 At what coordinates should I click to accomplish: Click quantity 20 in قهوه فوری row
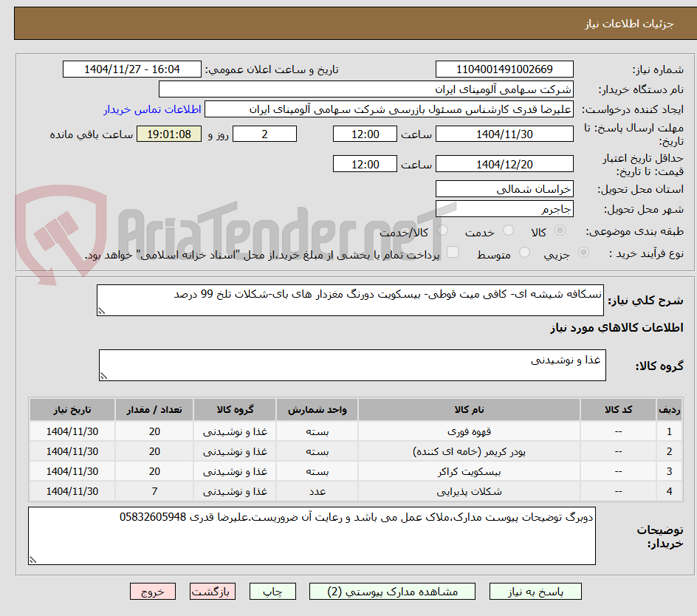(154, 431)
